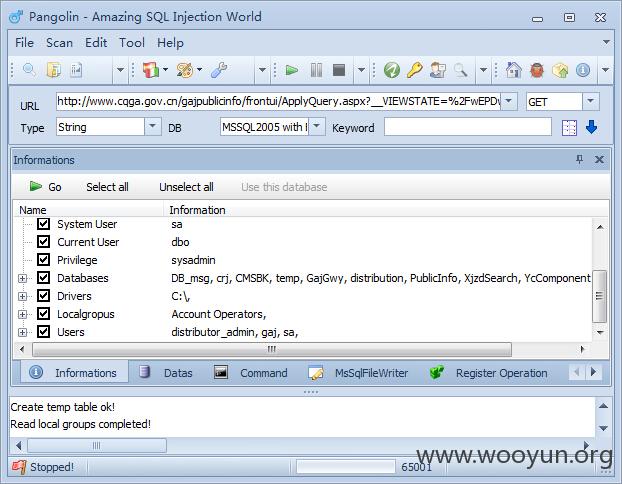Click the user with document icon

point(438,70)
